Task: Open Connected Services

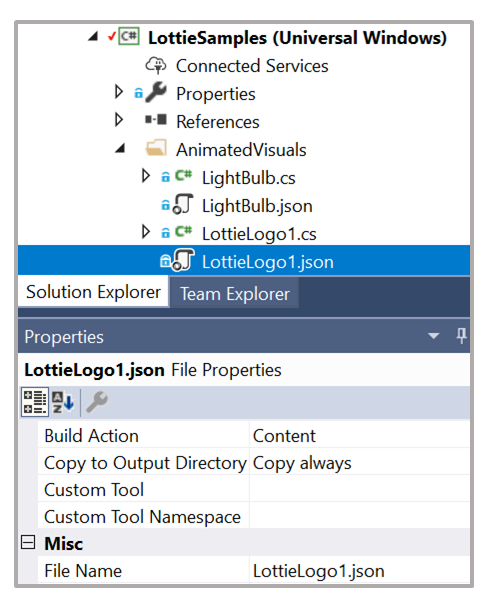Action: click(252, 66)
